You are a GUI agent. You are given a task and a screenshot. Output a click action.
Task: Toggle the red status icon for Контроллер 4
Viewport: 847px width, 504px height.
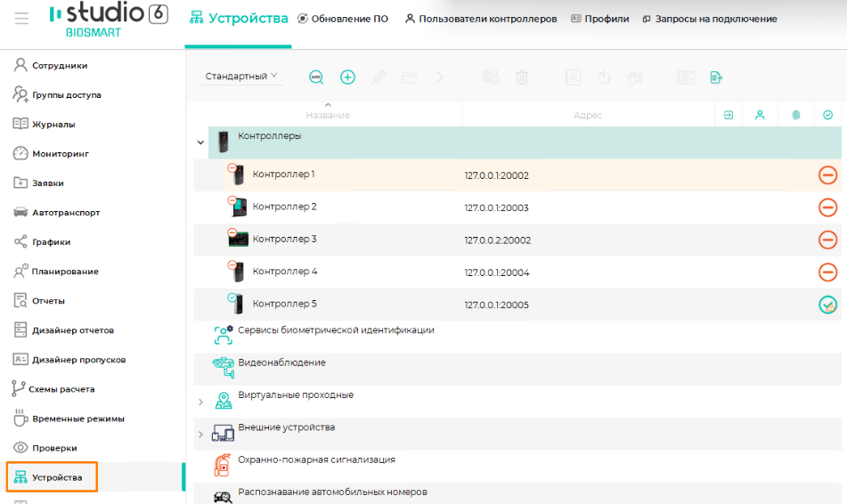coord(827,272)
